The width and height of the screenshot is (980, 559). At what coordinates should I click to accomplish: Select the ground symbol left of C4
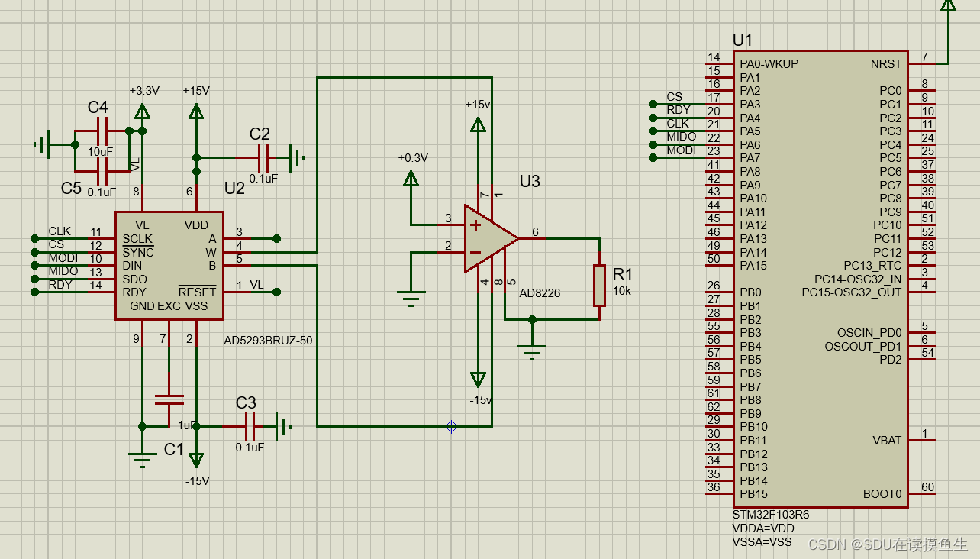coord(42,144)
